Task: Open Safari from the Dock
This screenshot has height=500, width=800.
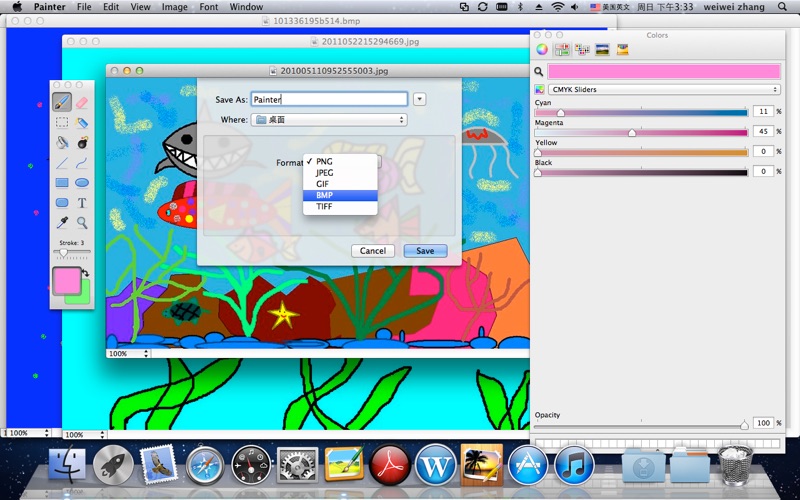Action: pos(205,465)
